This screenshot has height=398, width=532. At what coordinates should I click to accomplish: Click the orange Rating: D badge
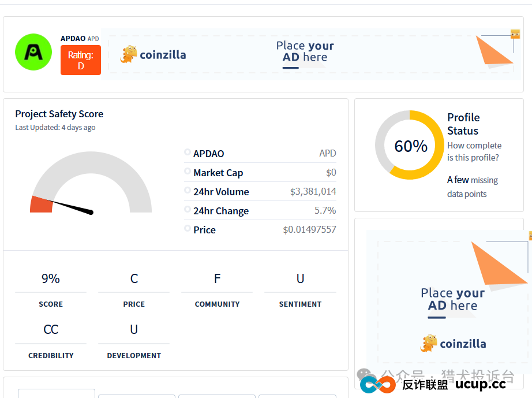tap(80, 60)
